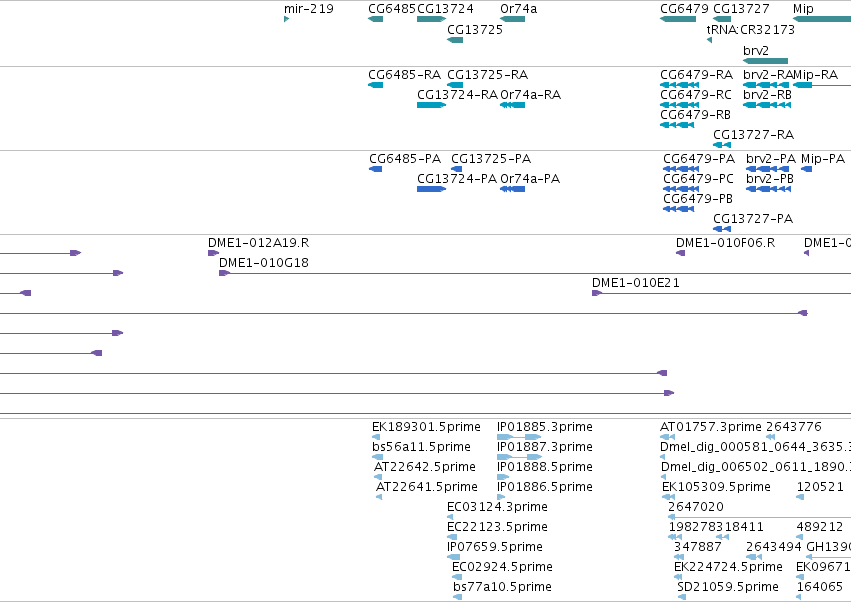Click the CG6479-PB protein label
Screen dimensions: 851x602
[698, 199]
